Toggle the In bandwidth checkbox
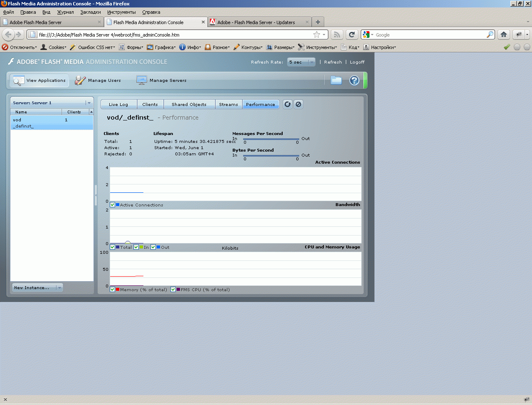The image size is (532, 405). tap(136, 247)
